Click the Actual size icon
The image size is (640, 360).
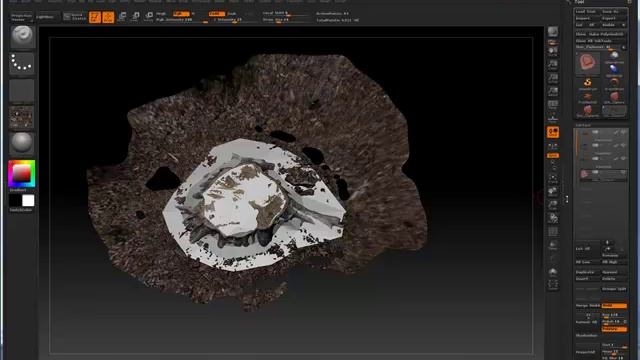pos(553,78)
